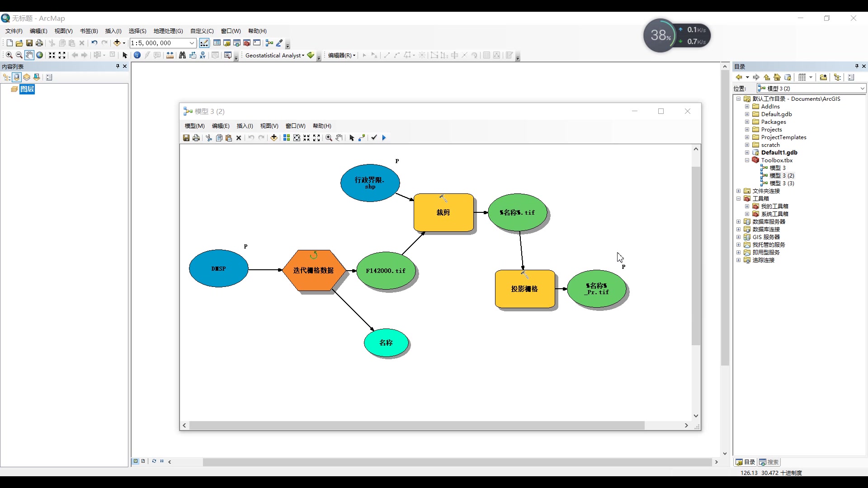This screenshot has width=868, height=488.
Task: Click the Go To XY icon
Action: (203, 55)
